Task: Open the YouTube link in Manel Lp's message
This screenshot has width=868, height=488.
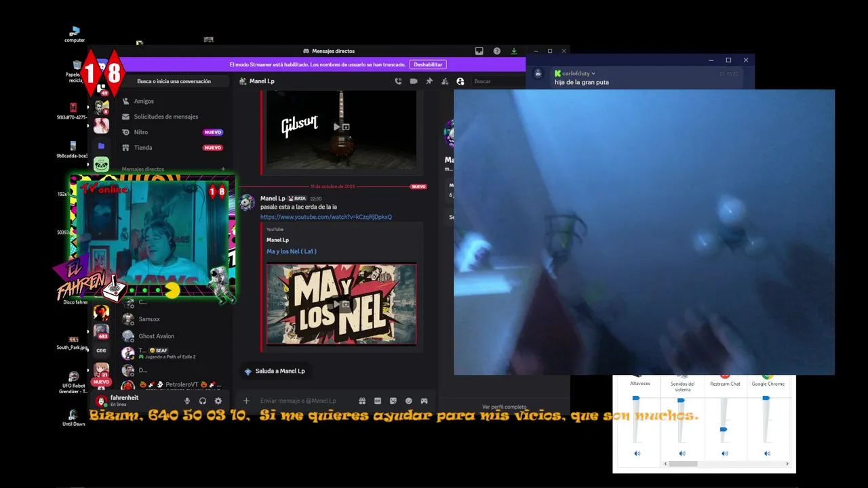Action: [325, 217]
